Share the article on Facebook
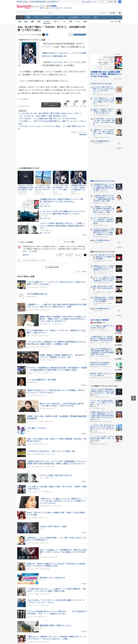 click(x=47, y=35)
